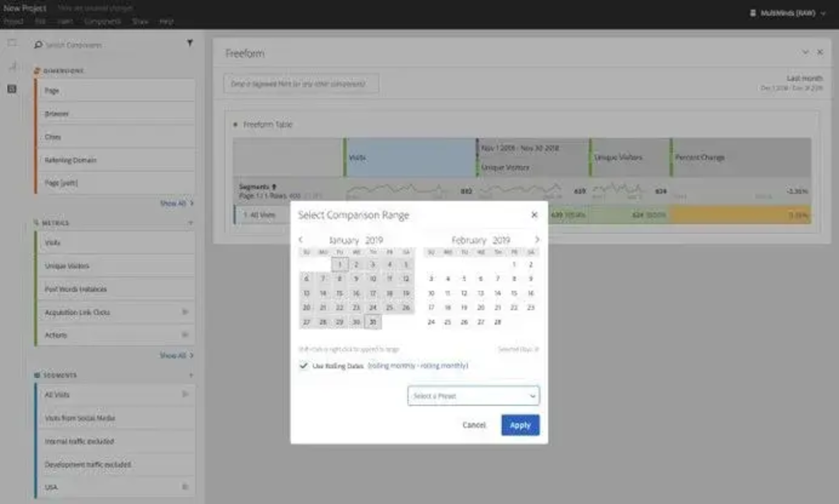Open the Select a Preset dropdown
839x504 pixels.
coord(473,396)
